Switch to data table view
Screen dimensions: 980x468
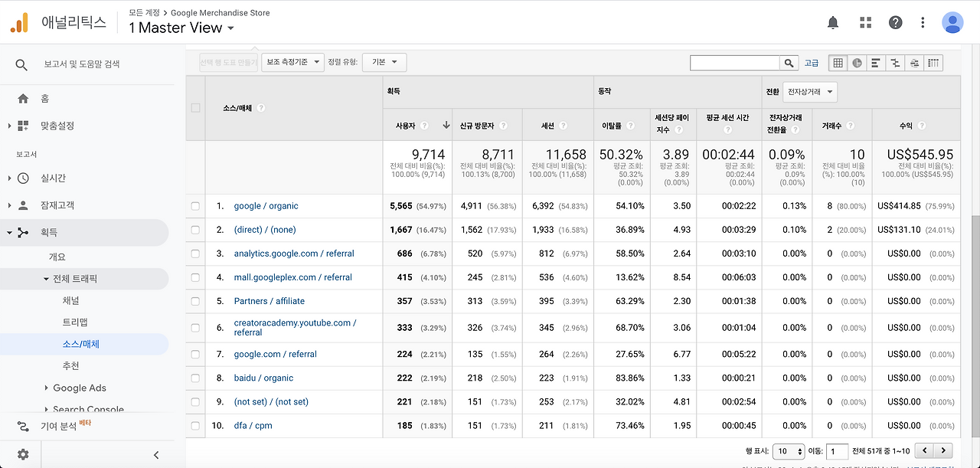[838, 63]
